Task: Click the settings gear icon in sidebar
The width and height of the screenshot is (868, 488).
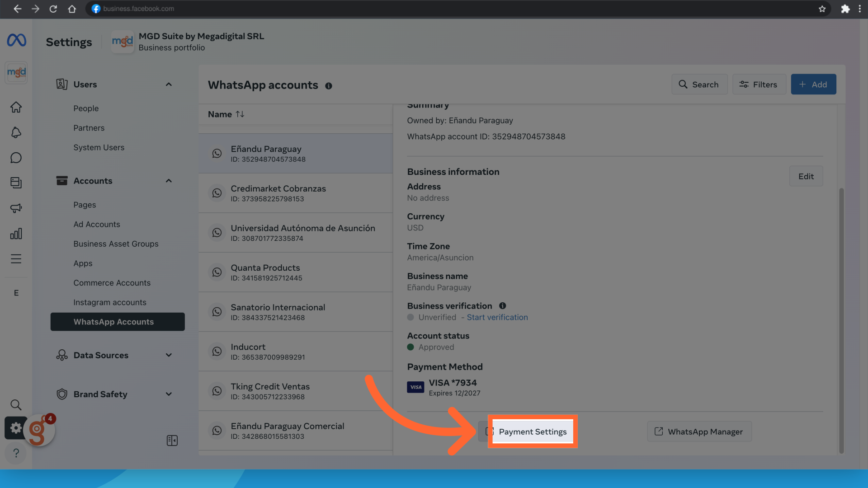Action: coord(15,427)
